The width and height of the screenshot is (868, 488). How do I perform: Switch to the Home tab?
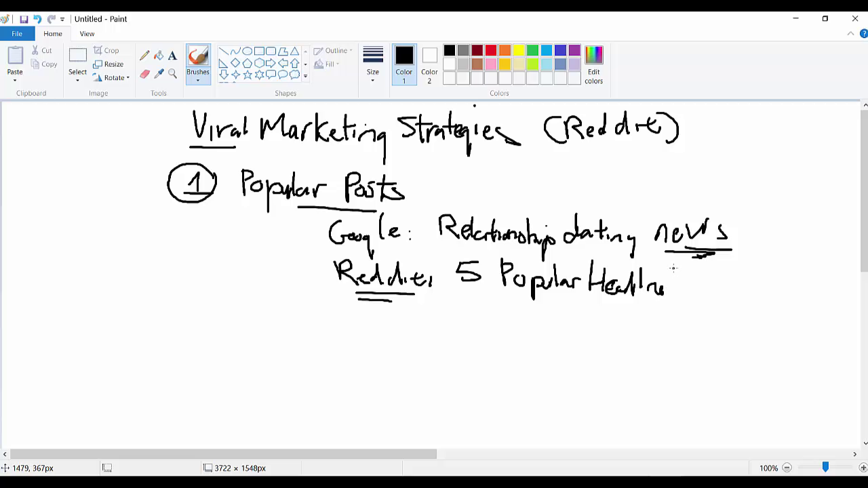[x=53, y=34]
